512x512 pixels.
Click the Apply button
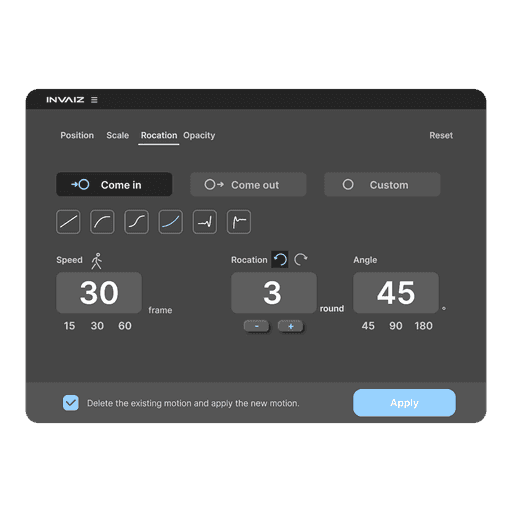404,403
